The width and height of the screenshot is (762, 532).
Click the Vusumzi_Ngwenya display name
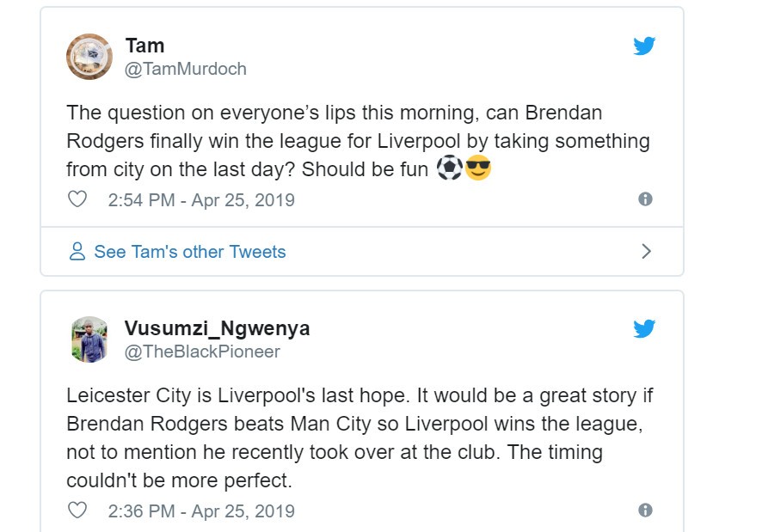point(217,328)
